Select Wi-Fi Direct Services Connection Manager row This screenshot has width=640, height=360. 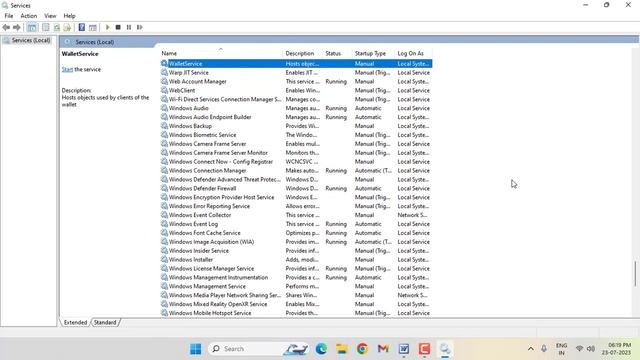(296, 100)
